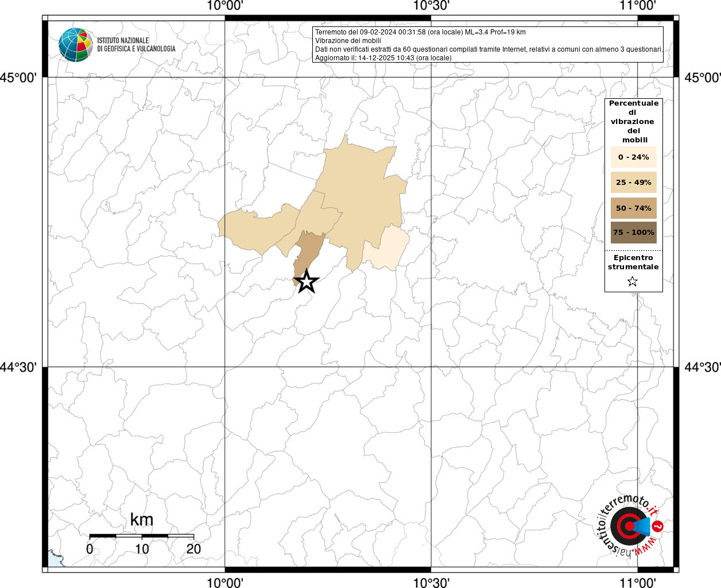Click the top 10°30' longitude label

tap(431, 6)
